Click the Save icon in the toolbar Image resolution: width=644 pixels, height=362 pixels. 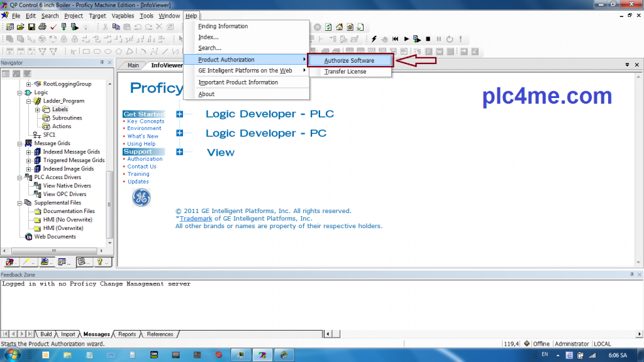[x=31, y=27]
